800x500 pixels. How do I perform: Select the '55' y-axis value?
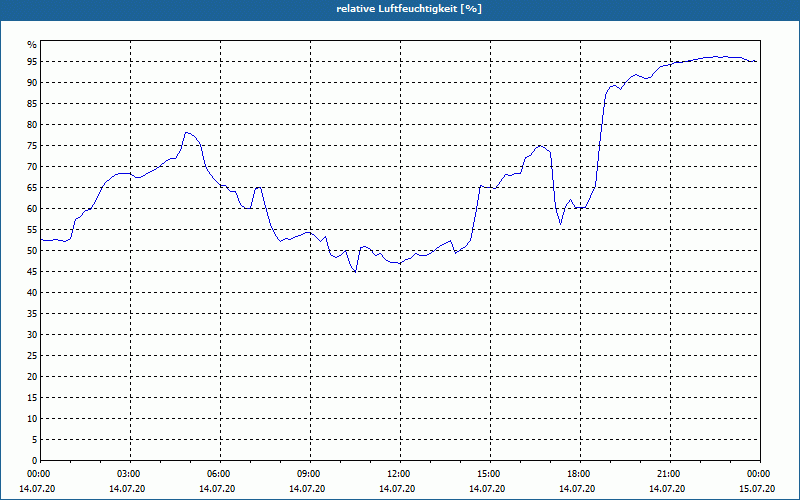(32, 230)
